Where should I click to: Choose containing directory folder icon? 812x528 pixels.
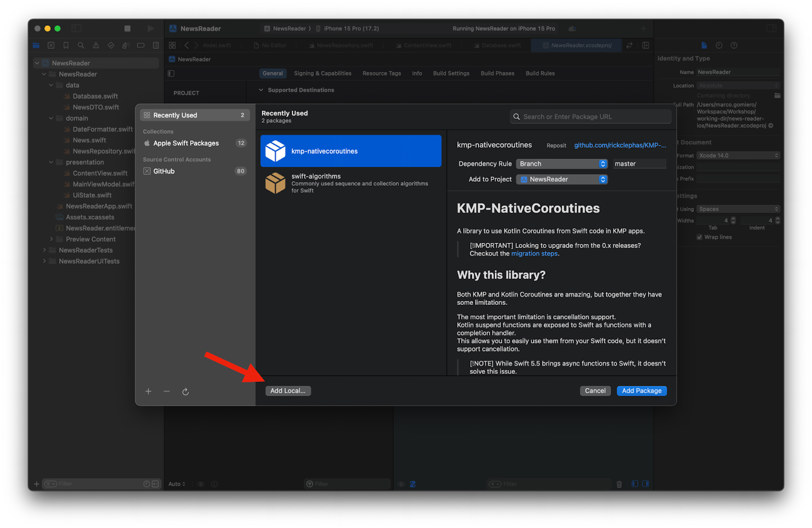point(777,95)
